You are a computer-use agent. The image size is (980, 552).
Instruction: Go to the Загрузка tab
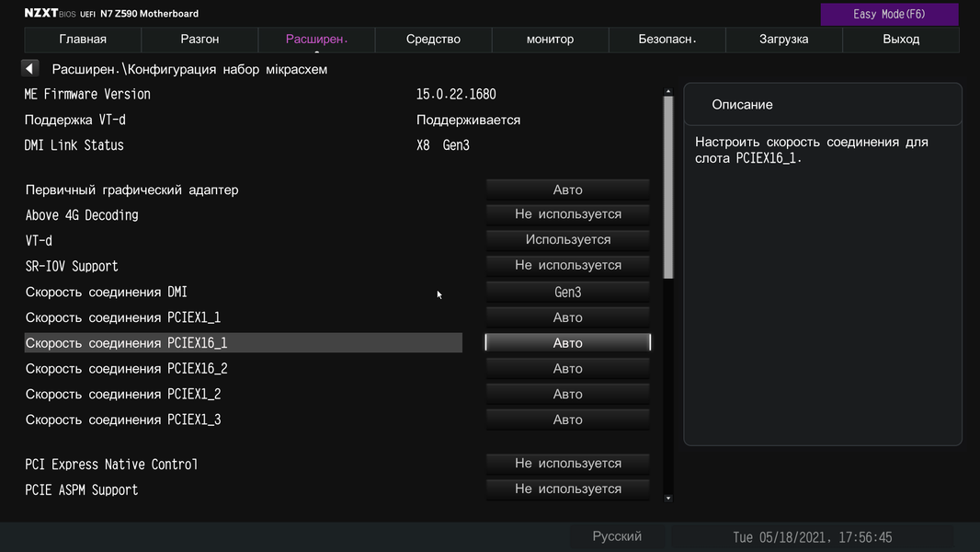click(x=783, y=40)
